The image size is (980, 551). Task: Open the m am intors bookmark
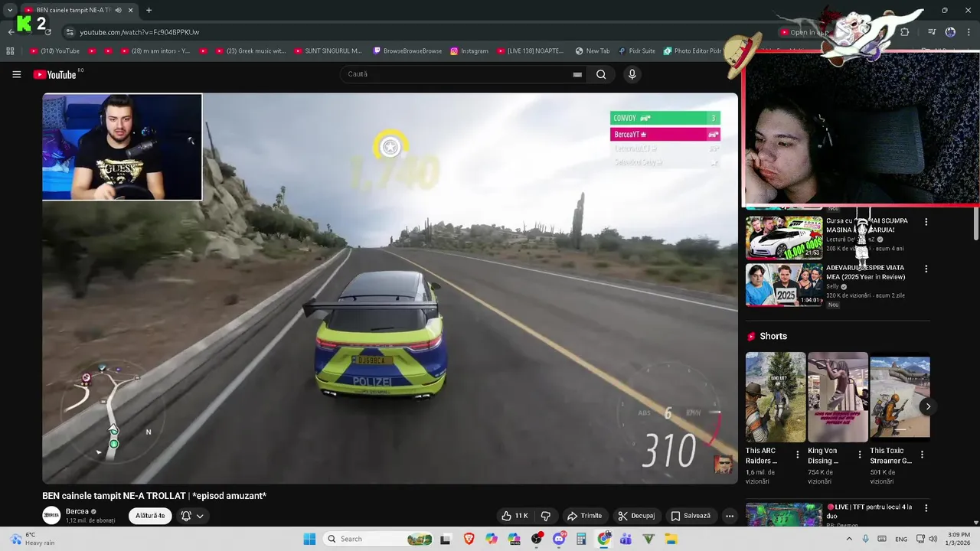[155, 51]
